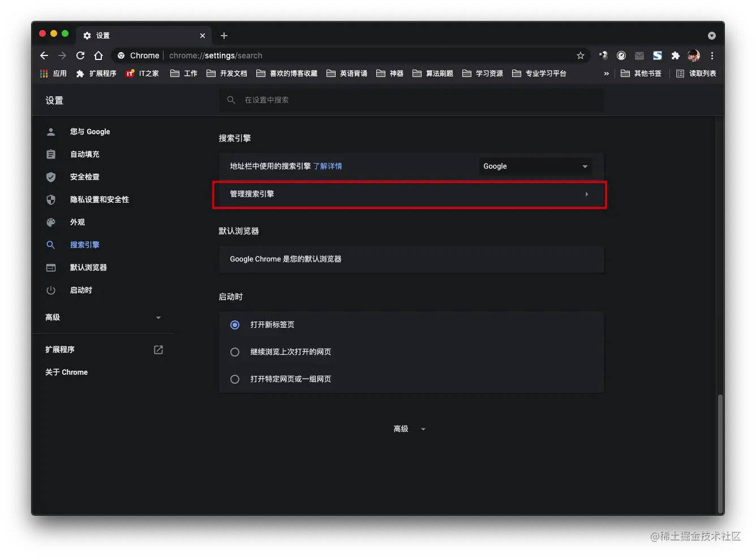Click the external link icon beside 扩展程序
Image resolution: width=756 pixels, height=557 pixels.
158,350
